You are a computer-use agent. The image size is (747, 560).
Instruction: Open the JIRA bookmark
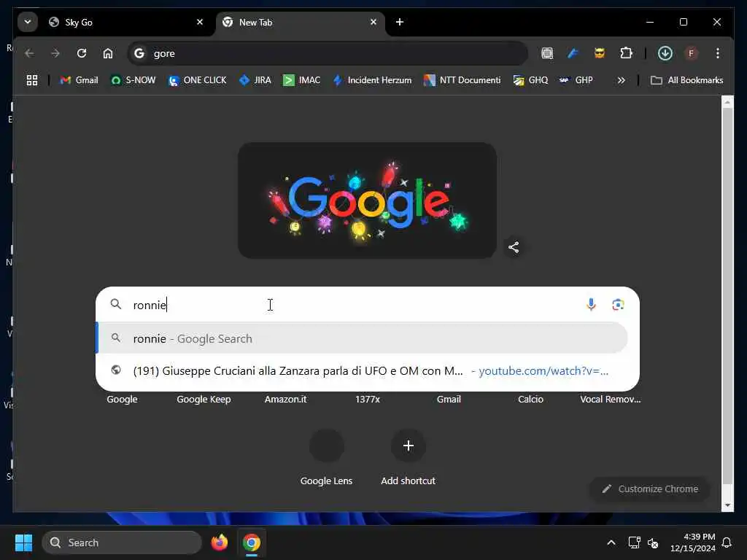(255, 80)
